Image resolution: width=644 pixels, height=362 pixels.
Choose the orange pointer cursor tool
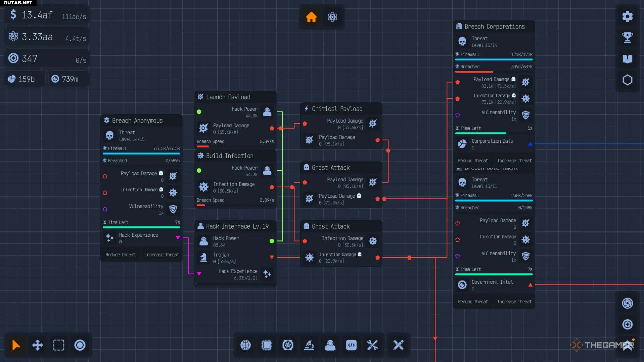(16, 345)
